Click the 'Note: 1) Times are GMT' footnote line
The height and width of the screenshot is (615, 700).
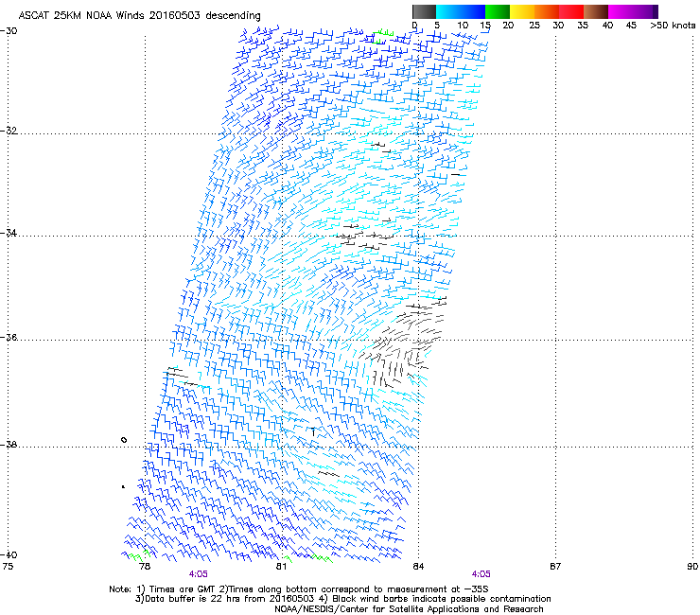pyautogui.click(x=299, y=589)
